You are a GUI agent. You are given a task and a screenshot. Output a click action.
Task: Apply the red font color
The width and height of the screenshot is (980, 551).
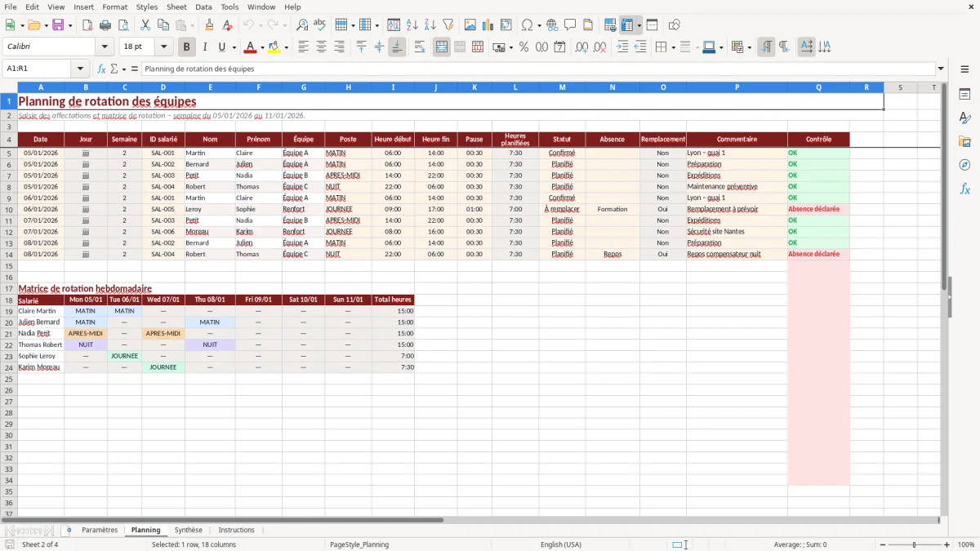251,47
